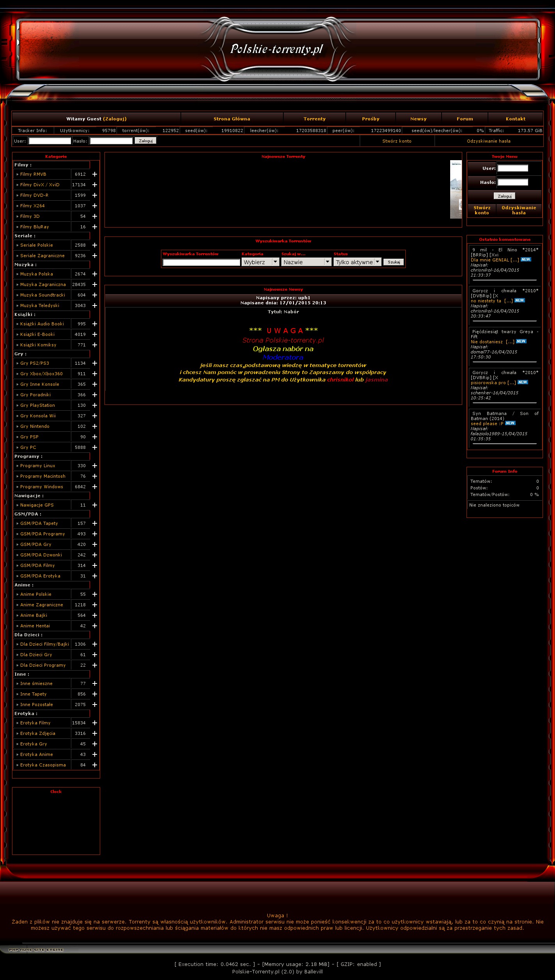The height and width of the screenshot is (980, 555).
Task: Click plus icon beside Książki Komiksy
Action: coord(95,345)
